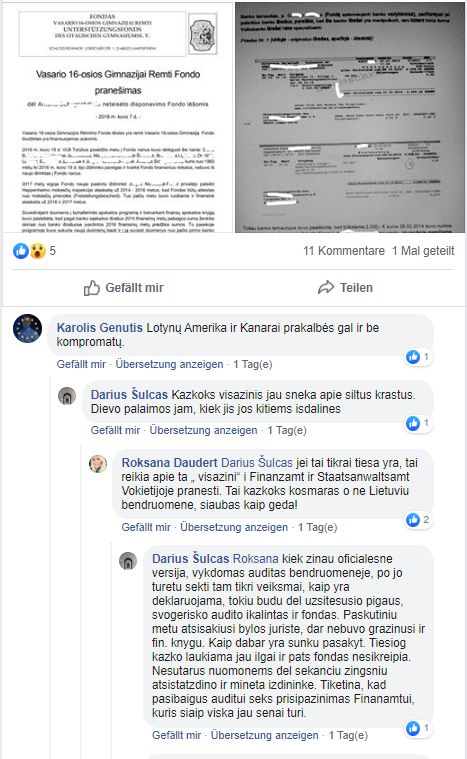The image size is (467, 759).
Task: Open Karolis Genutis profile avatar
Action: click(27, 328)
